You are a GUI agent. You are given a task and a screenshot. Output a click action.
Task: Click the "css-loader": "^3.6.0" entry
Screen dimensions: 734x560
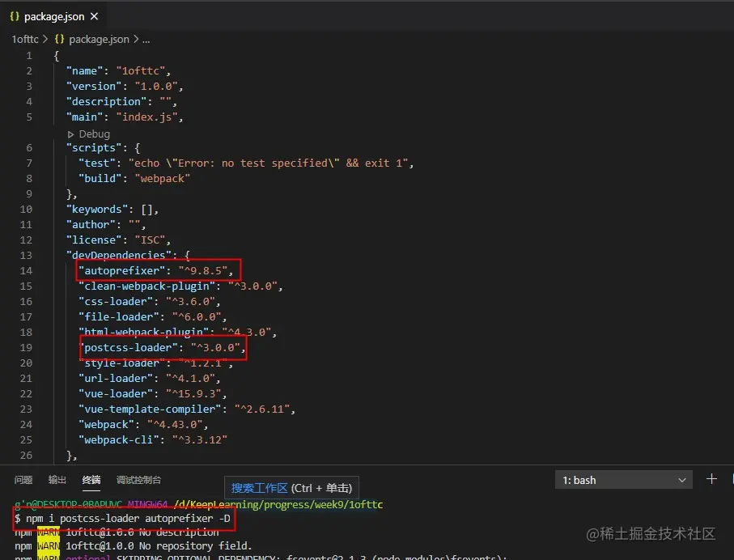[x=150, y=302]
